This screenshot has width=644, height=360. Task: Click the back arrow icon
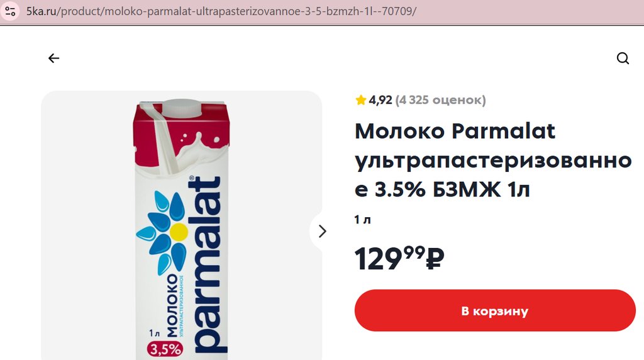point(54,59)
